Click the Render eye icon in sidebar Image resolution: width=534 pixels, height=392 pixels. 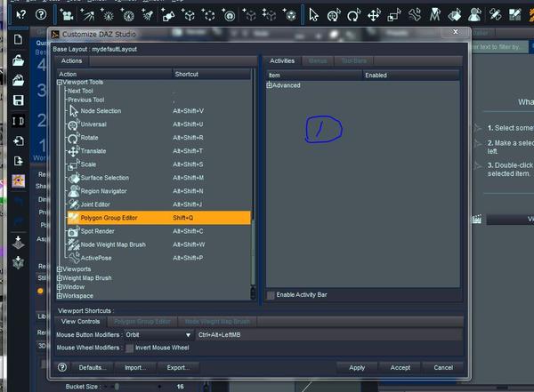[x=18, y=180]
